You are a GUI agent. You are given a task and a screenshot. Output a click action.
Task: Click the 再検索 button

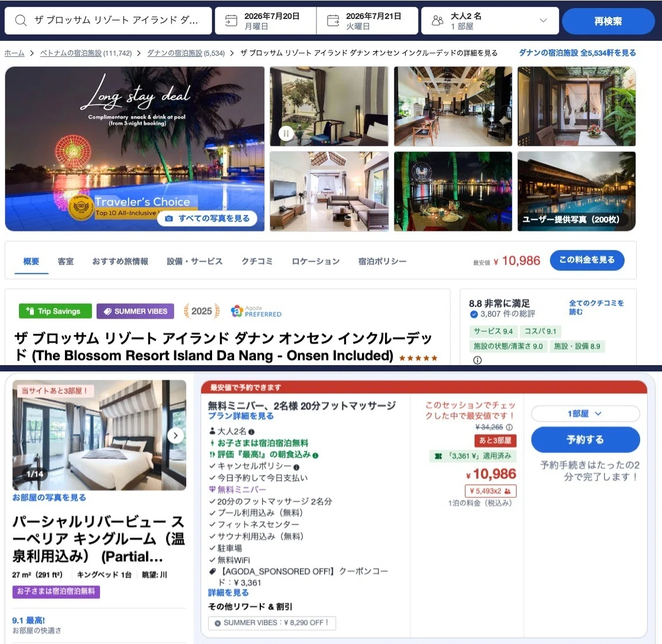pyautogui.click(x=608, y=21)
